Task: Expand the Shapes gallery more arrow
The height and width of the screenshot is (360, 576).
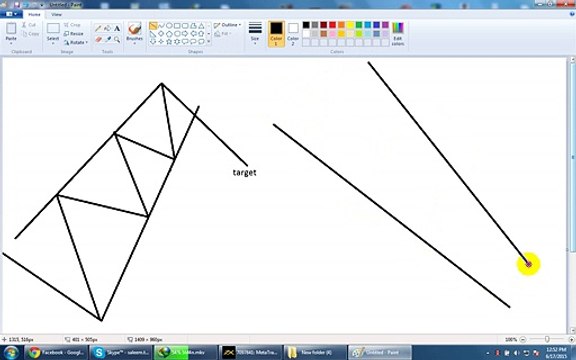Action: pyautogui.click(x=209, y=42)
